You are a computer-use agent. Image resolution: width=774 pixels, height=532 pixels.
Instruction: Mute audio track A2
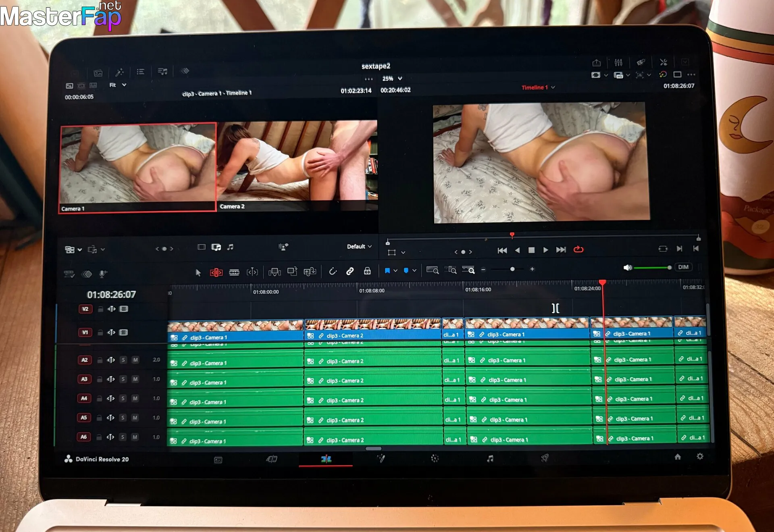tap(136, 360)
